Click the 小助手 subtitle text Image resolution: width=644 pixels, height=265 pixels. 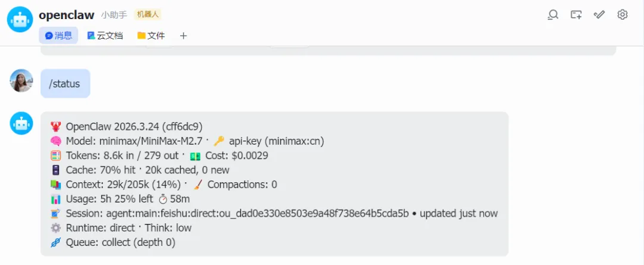coord(113,15)
